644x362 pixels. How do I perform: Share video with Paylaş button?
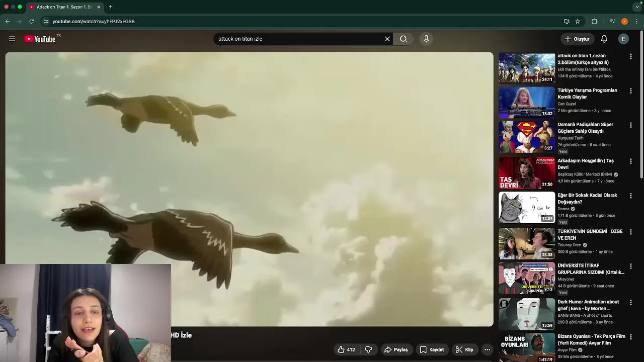[396, 349]
